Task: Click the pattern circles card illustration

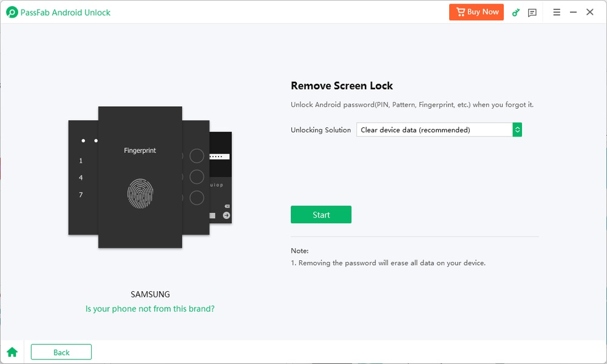Action: [196, 177]
